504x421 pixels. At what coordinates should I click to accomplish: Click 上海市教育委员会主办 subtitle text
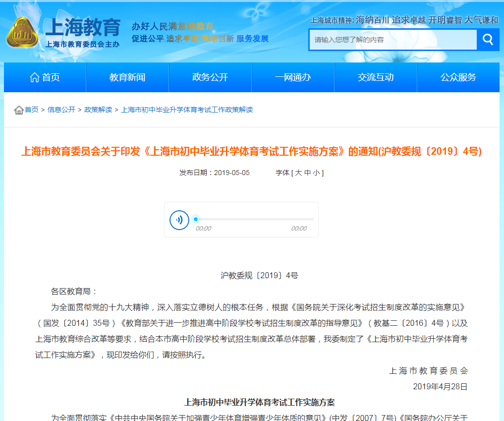[x=82, y=45]
